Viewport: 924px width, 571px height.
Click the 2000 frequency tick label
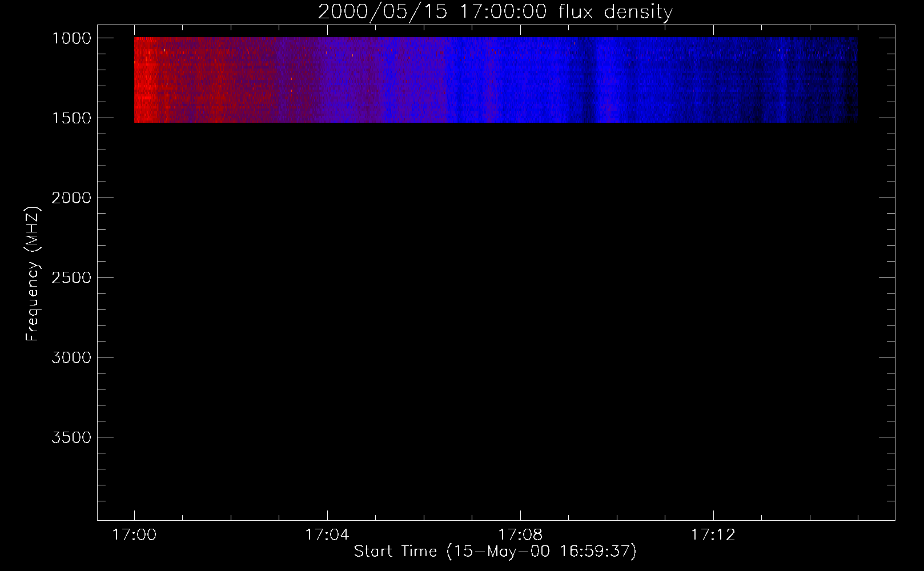[71, 198]
